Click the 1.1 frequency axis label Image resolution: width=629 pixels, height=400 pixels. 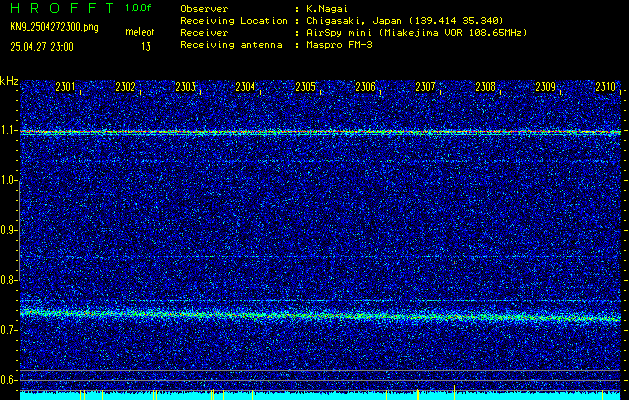click(8, 131)
